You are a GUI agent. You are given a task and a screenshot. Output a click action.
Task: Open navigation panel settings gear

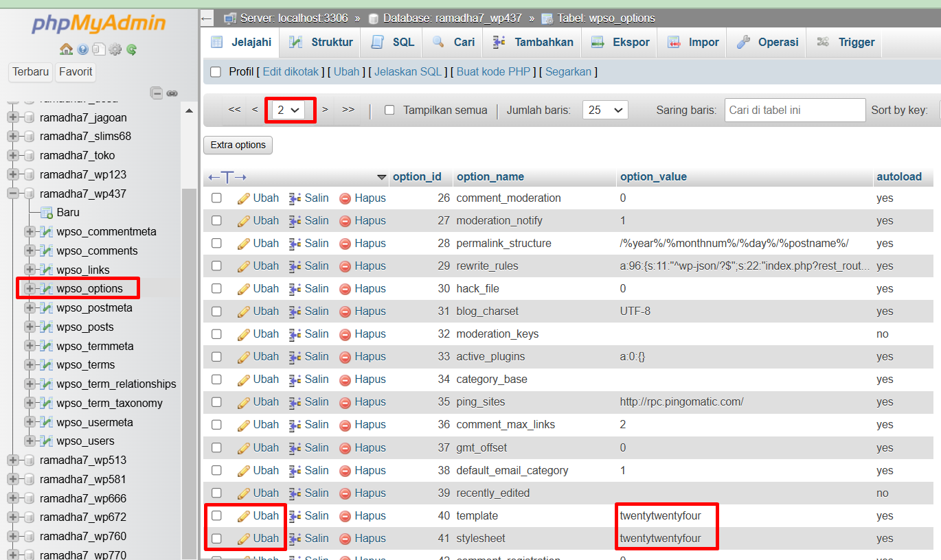115,49
